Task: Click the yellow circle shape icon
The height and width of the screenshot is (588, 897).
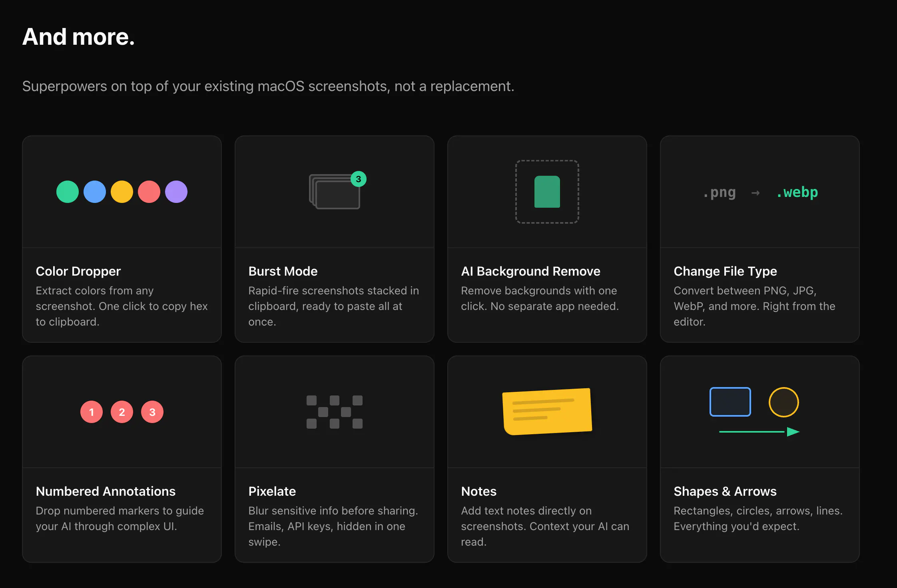Action: click(x=784, y=402)
